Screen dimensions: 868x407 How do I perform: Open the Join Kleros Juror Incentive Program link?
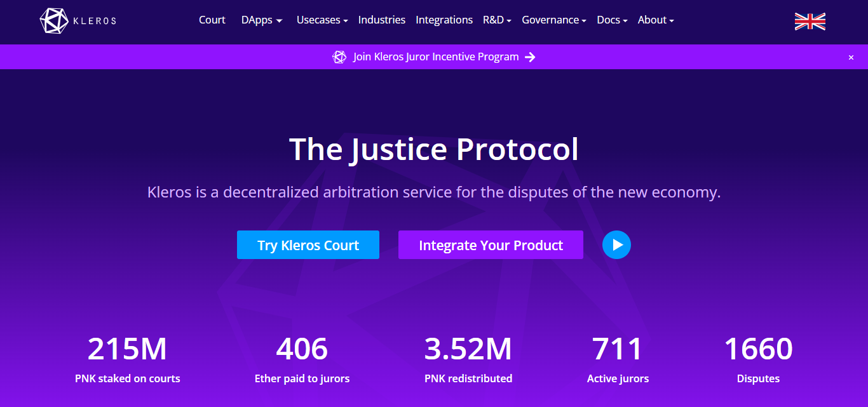pyautogui.click(x=436, y=57)
